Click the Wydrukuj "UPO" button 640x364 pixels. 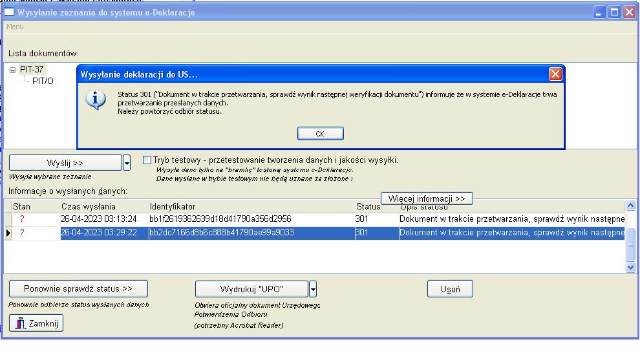[x=251, y=288]
